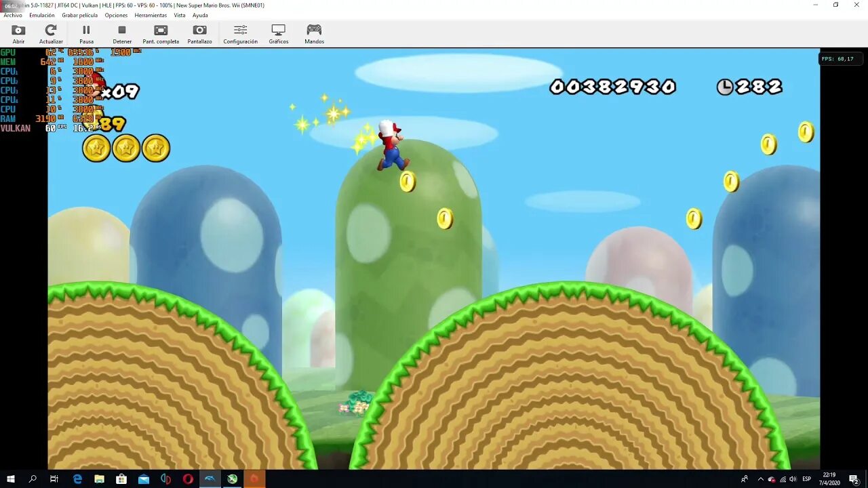The image size is (868, 488).
Task: Open the Herramientas menu
Action: (x=151, y=15)
